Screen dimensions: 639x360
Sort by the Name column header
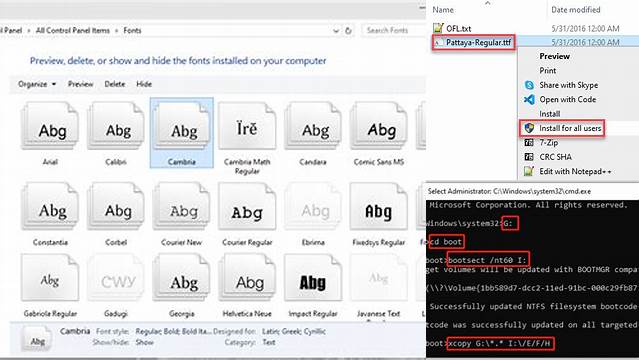(443, 10)
